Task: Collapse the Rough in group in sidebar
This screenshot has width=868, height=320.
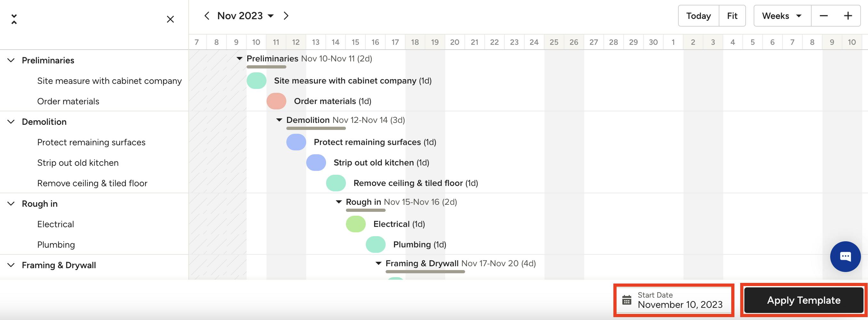Action: 11,204
